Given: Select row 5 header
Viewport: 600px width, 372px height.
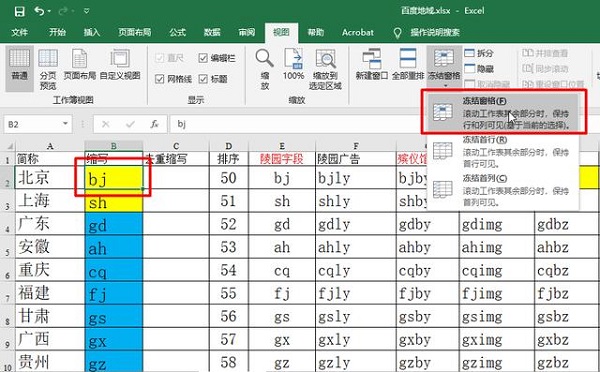Looking at the screenshot, I should (x=7, y=247).
